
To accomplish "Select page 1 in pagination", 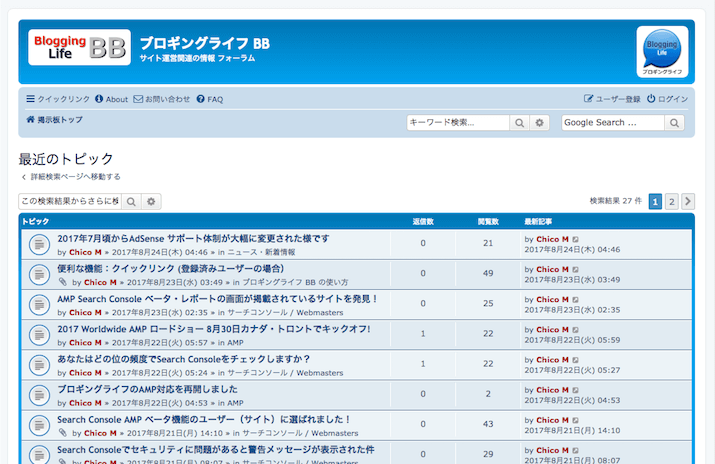I will [x=655, y=201].
